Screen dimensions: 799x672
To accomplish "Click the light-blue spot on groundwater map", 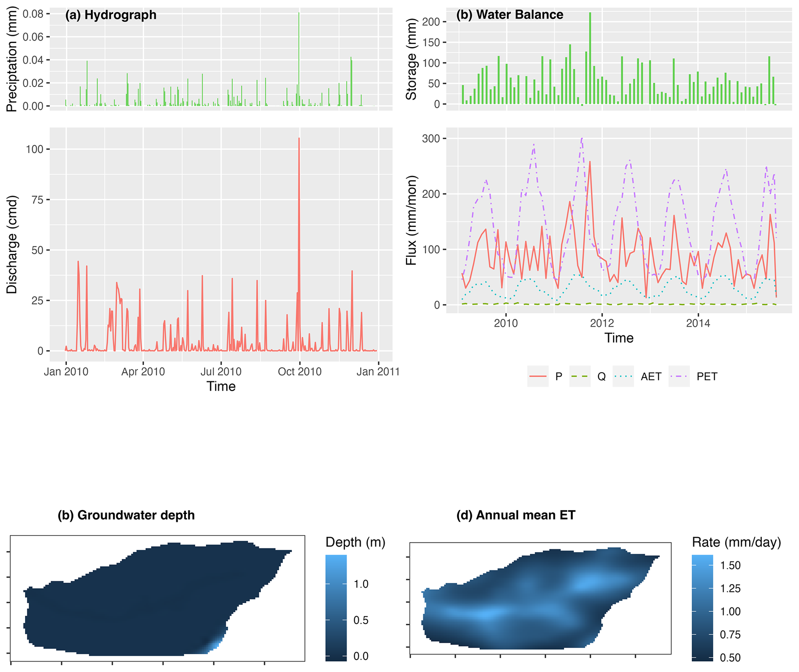I will click(216, 645).
